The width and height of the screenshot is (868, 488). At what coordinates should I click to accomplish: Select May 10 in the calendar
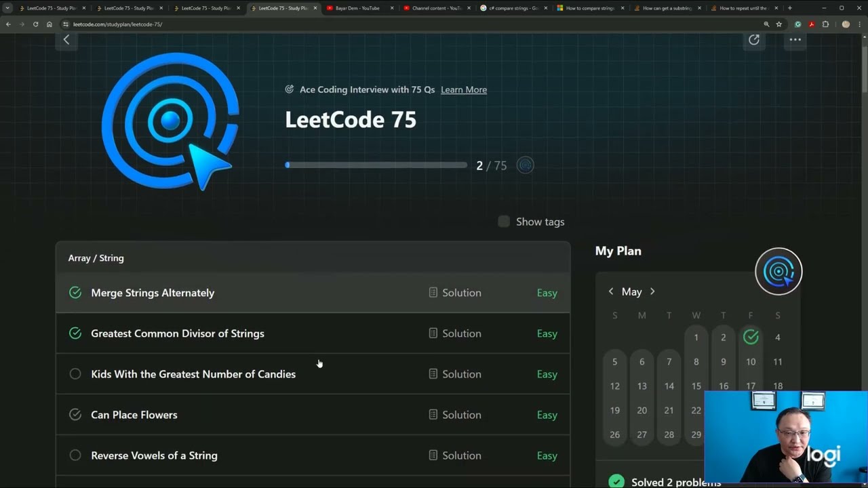pyautogui.click(x=751, y=362)
